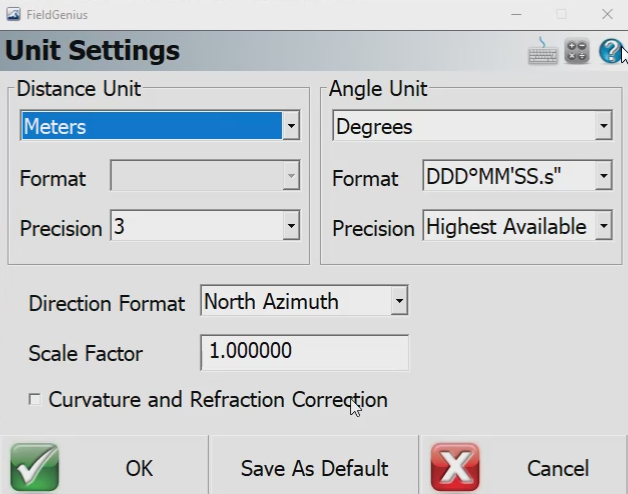Click the empty distance Format dropdown
The image size is (628, 494).
point(204,178)
